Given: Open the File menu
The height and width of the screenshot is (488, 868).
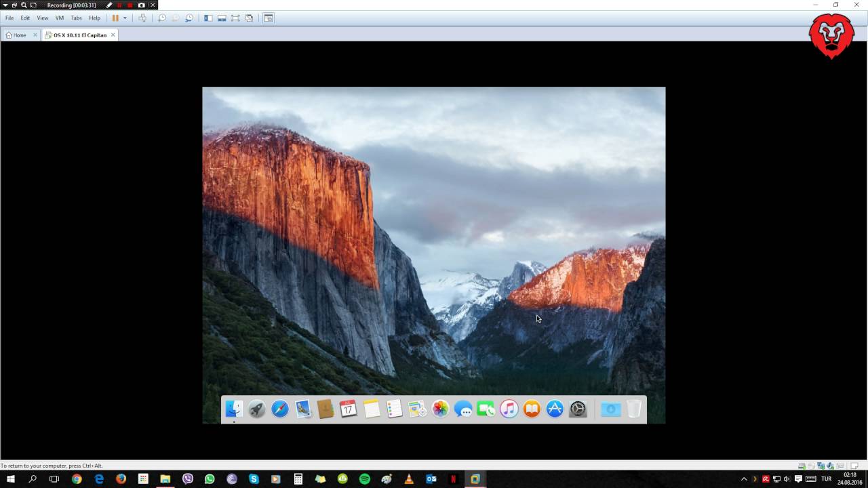Looking at the screenshot, I should [9, 18].
